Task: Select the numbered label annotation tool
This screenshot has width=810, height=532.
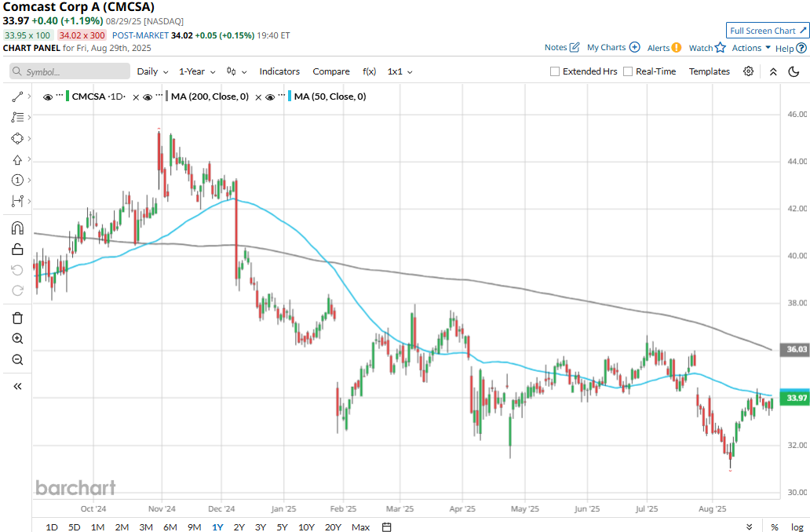Action: pos(17,180)
